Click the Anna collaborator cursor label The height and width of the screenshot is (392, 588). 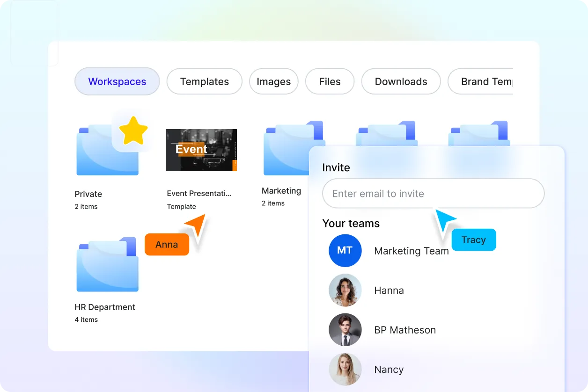point(166,244)
